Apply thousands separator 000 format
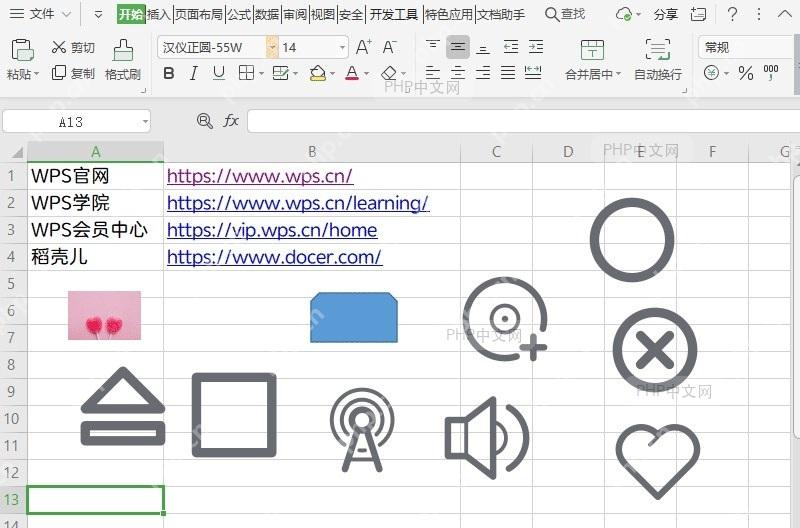 [x=771, y=72]
